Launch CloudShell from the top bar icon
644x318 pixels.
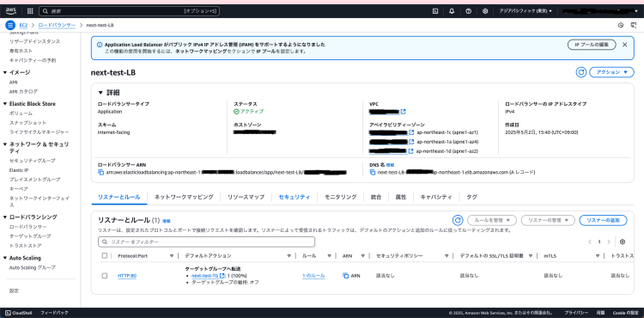(x=435, y=11)
